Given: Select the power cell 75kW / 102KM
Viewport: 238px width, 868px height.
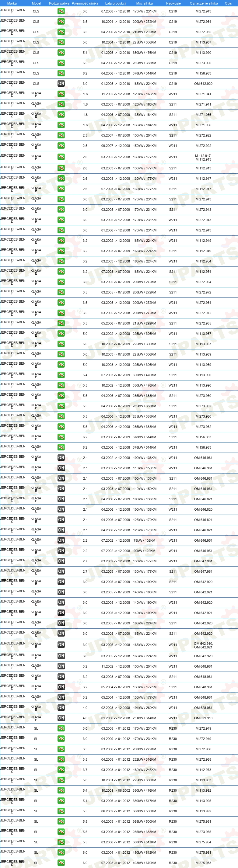Looking at the screenshot, I should (145, 540).
